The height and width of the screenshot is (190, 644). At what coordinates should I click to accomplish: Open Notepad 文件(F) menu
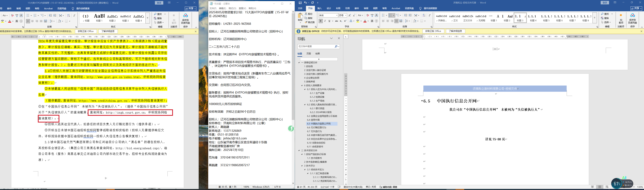(x=213, y=8)
